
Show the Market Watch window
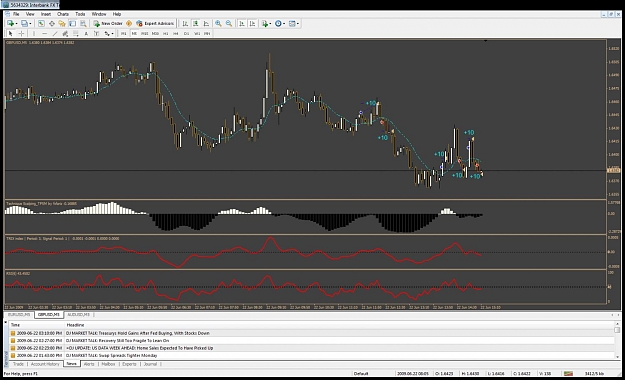click(41, 24)
